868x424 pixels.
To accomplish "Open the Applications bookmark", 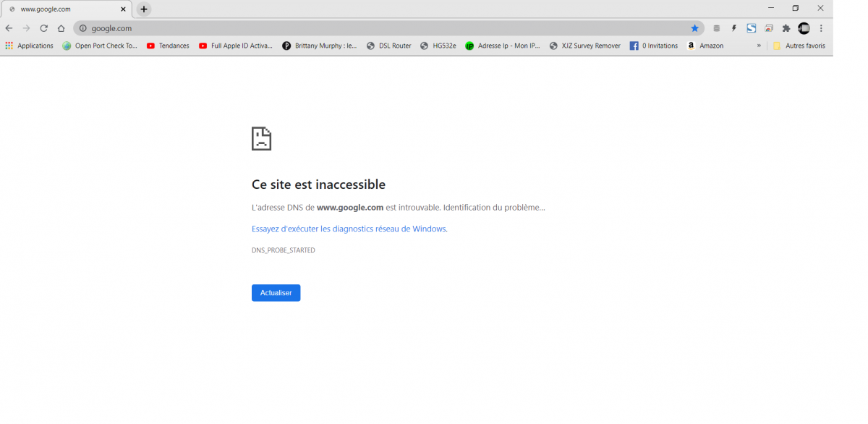I will coord(30,46).
